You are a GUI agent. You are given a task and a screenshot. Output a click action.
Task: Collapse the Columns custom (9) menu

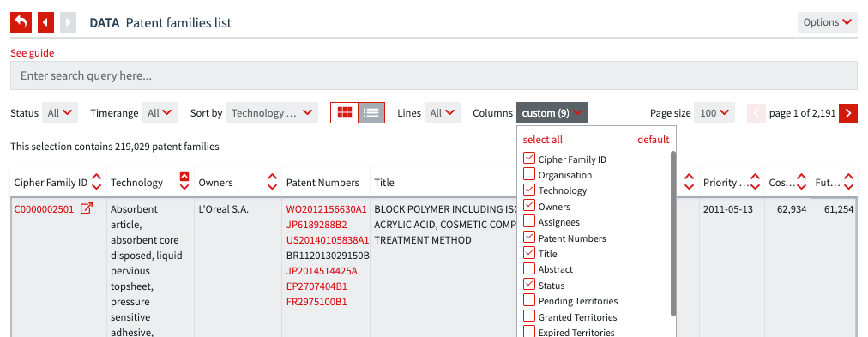tap(552, 113)
